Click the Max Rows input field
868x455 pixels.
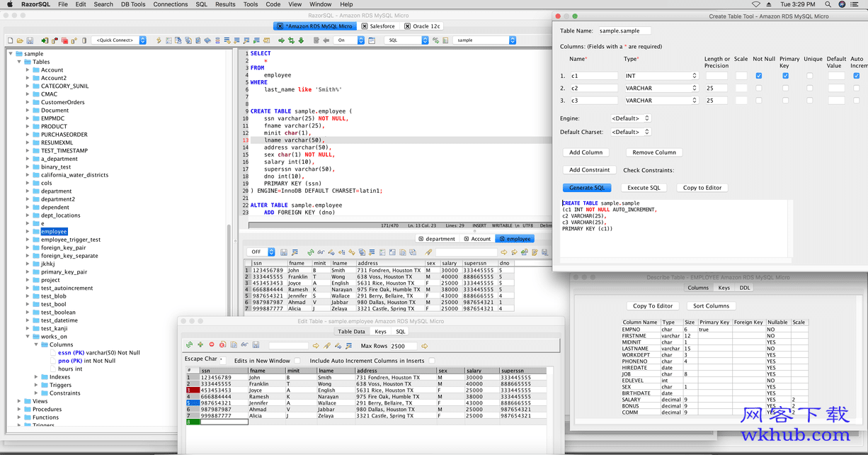pos(404,346)
